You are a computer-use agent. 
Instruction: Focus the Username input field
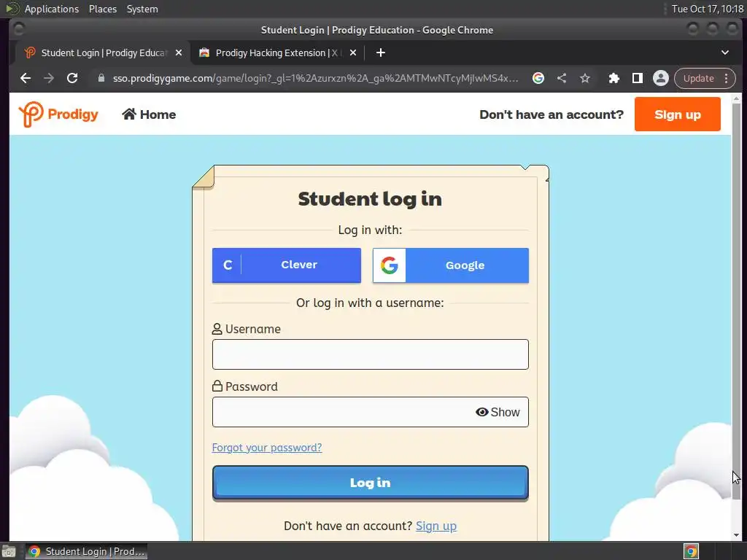[x=370, y=354]
